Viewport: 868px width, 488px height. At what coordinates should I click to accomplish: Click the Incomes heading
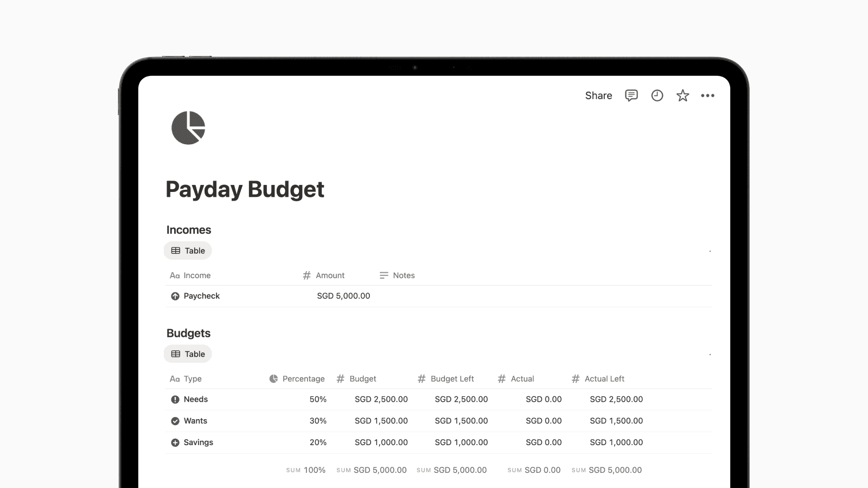(189, 230)
